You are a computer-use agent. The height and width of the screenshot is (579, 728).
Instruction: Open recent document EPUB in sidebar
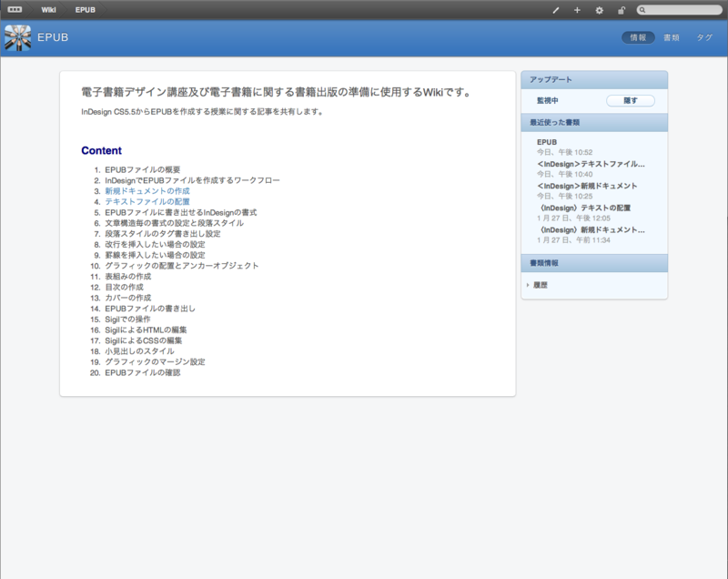coord(547,142)
